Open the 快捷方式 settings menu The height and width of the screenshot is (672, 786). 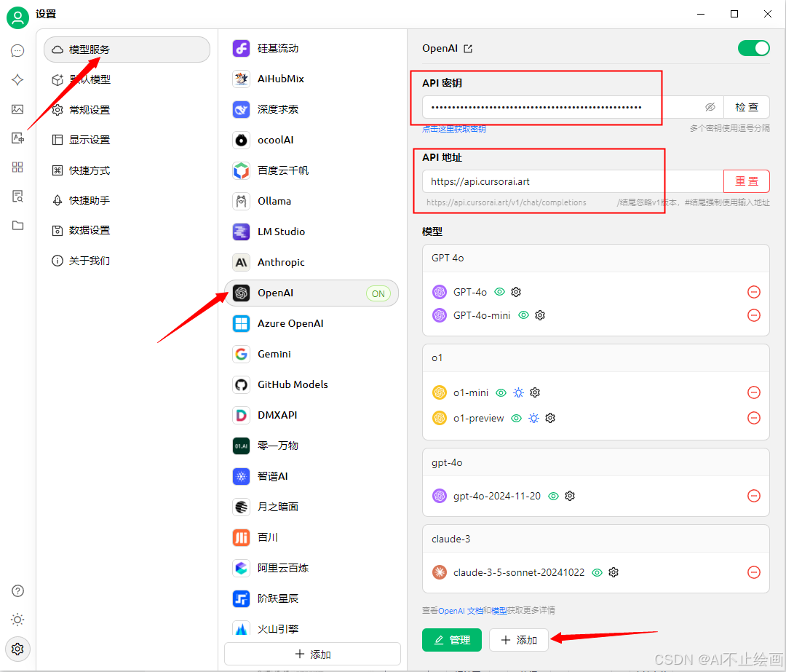pyautogui.click(x=127, y=170)
